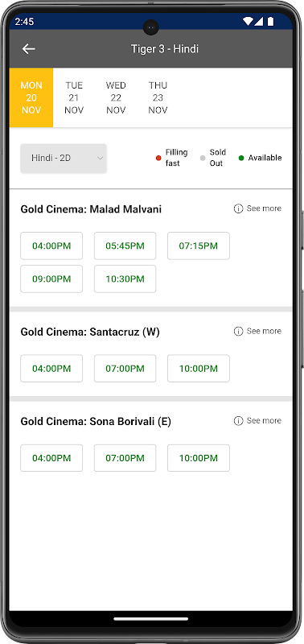Image resolution: width=304 pixels, height=644 pixels.
Task: Book 05:45PM show at Malad Malvani
Action: coord(125,246)
